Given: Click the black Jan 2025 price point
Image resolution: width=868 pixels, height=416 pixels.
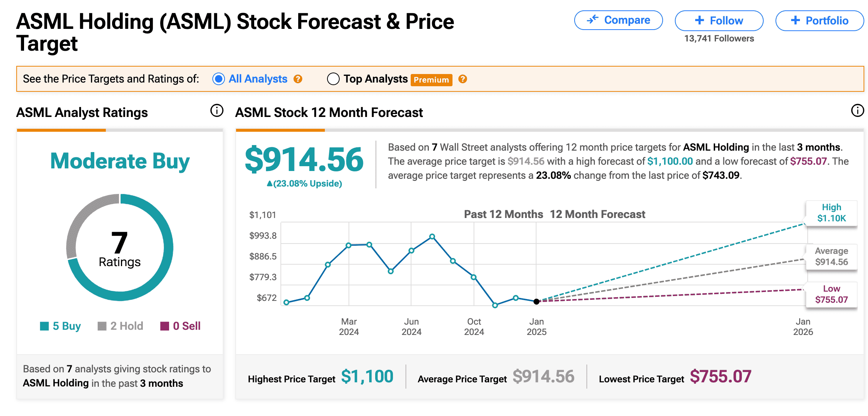Looking at the screenshot, I should pos(536,302).
